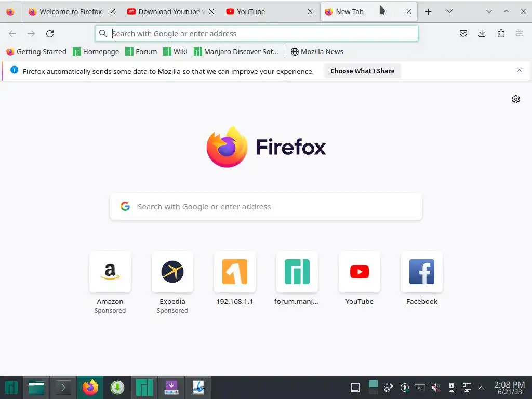This screenshot has height=399, width=532.
Task: Open the Wiki bookmark
Action: click(x=175, y=51)
